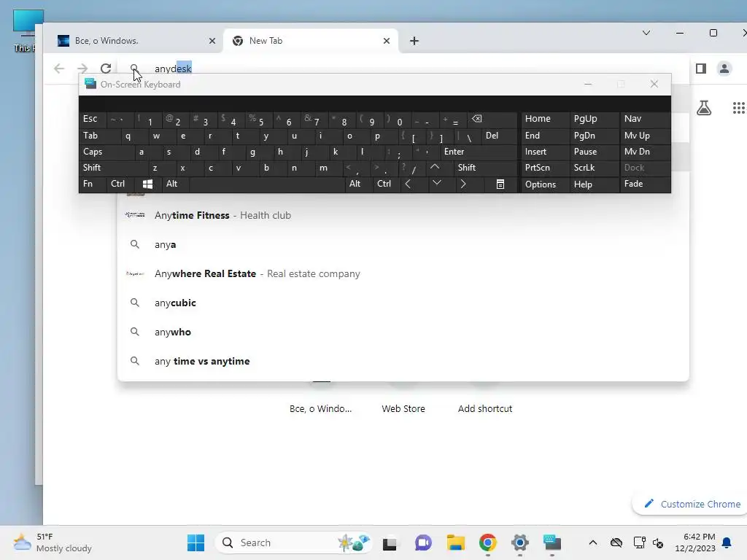Reload the page in Chrome
This screenshot has width=747, height=560.
pos(106,69)
